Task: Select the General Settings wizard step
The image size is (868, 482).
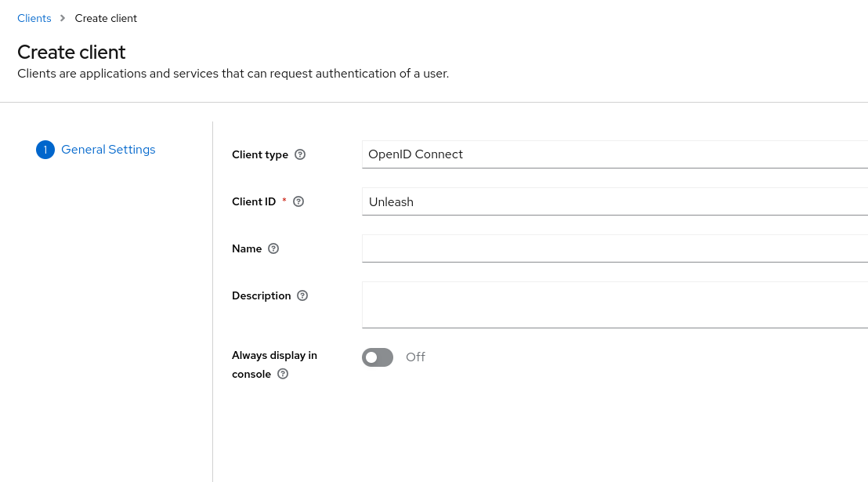Action: click(x=108, y=149)
